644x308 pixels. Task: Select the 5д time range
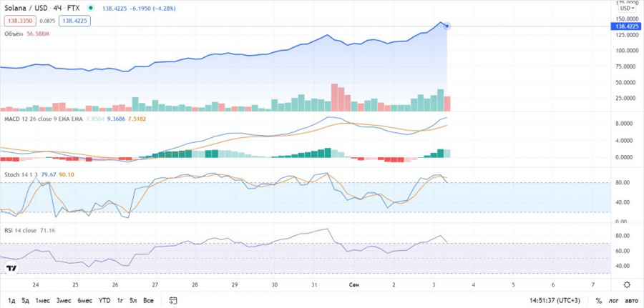[x=26, y=301]
